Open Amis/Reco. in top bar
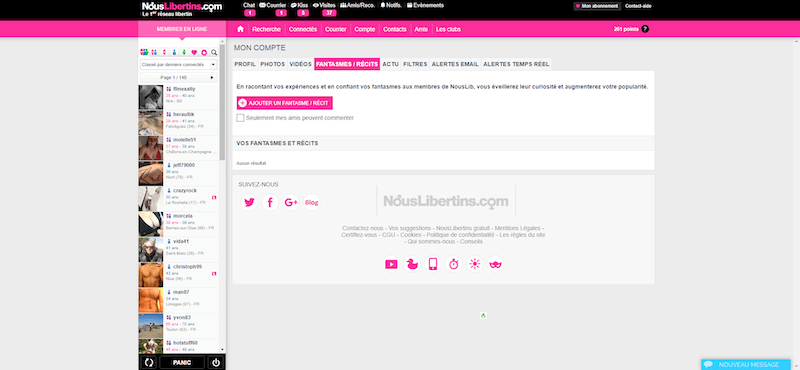The width and height of the screenshot is (800, 370). click(357, 5)
